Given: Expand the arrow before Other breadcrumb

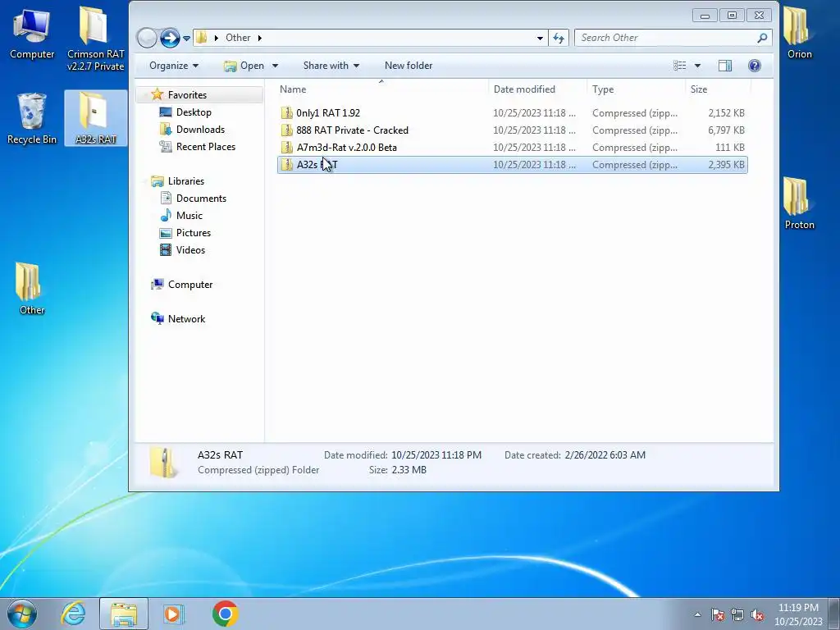Looking at the screenshot, I should (x=216, y=38).
